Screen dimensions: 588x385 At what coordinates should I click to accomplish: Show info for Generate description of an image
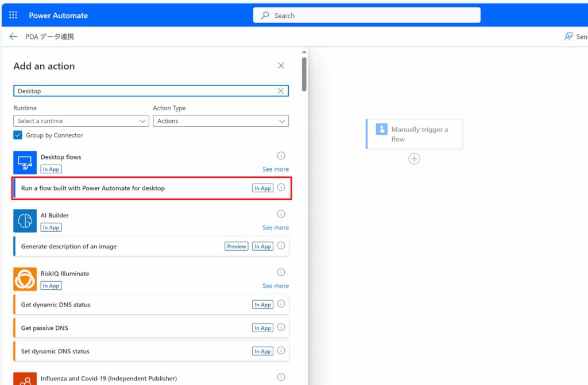(x=281, y=246)
